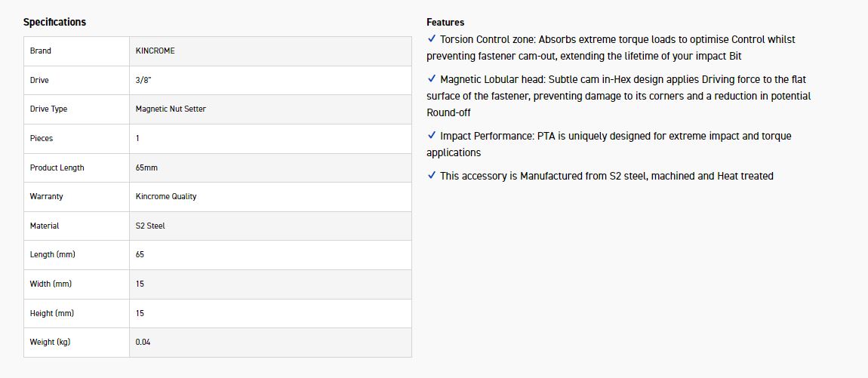Click the Drive row label
868x378 pixels.
tap(39, 80)
